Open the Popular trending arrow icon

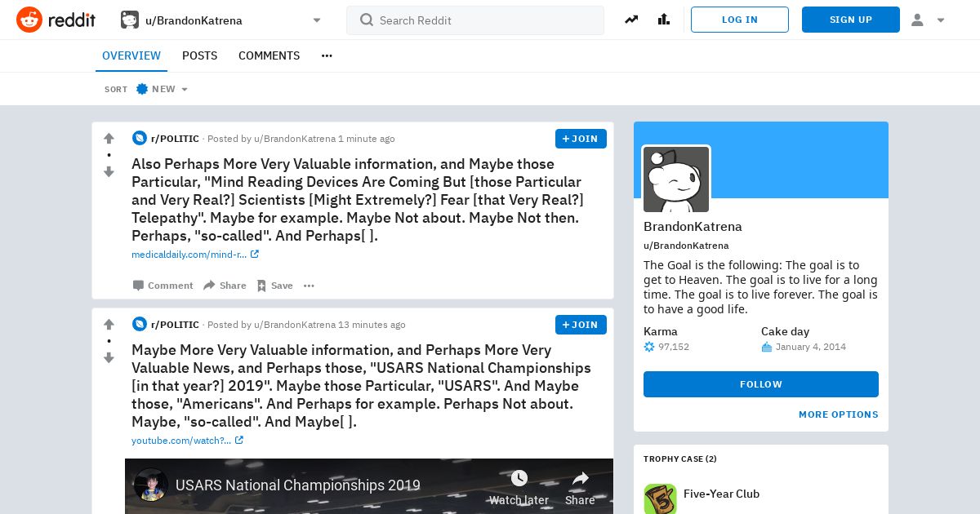click(x=631, y=20)
